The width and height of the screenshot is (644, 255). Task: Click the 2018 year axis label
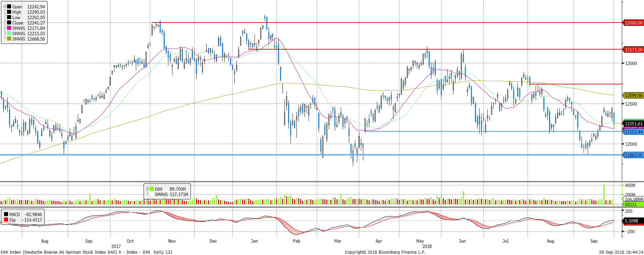click(427, 246)
